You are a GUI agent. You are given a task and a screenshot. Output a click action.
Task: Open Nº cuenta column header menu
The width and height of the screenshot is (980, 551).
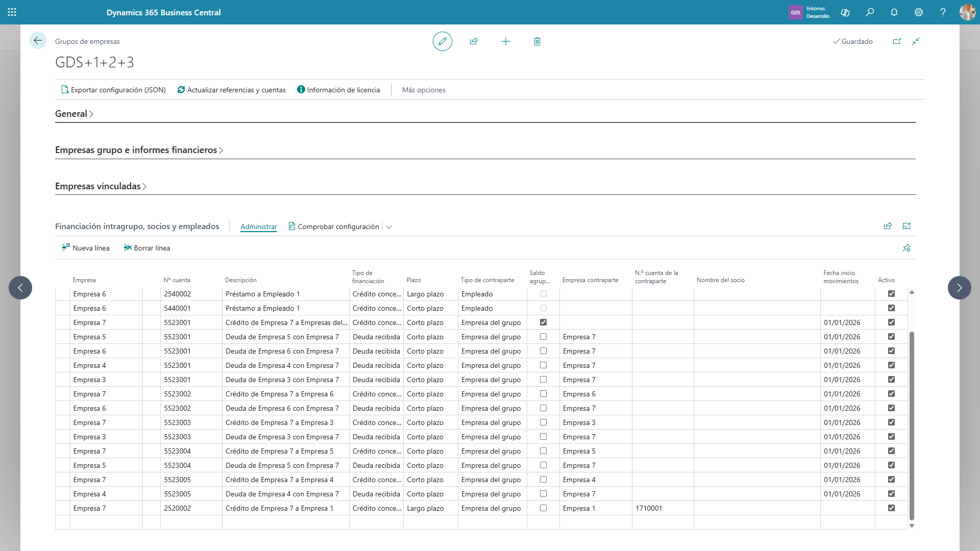tap(177, 280)
